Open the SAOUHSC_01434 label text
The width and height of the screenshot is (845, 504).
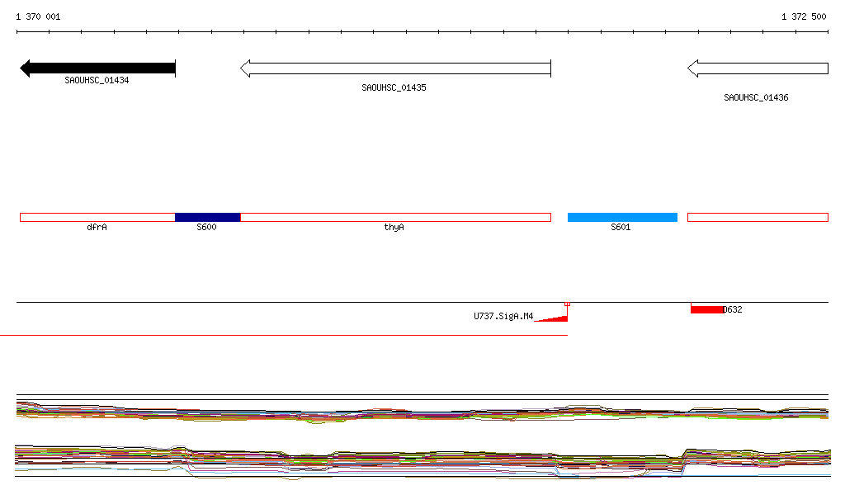pyautogui.click(x=97, y=80)
